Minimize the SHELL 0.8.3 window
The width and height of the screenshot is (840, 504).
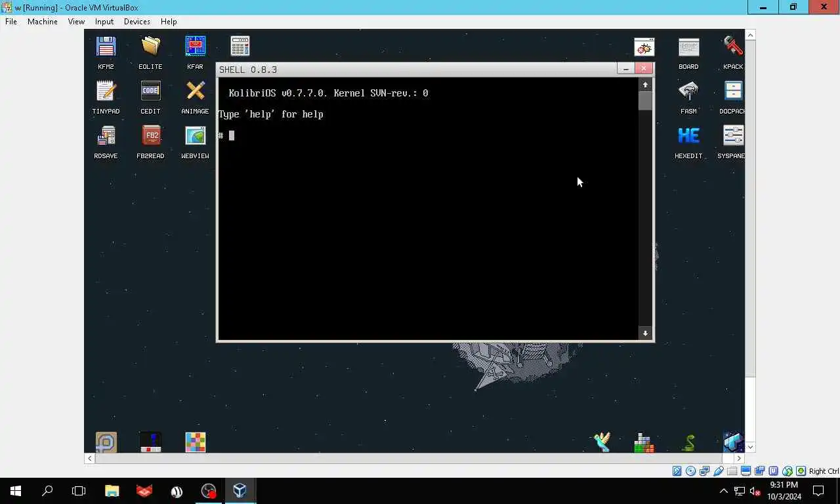pos(626,69)
